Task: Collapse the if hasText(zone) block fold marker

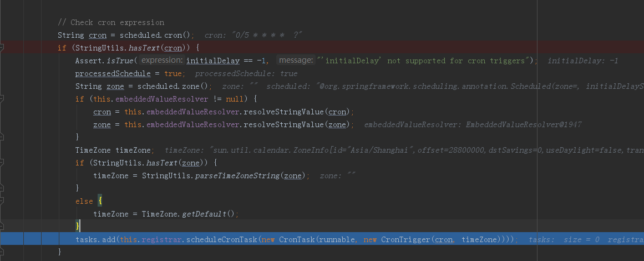Action: [1, 162]
